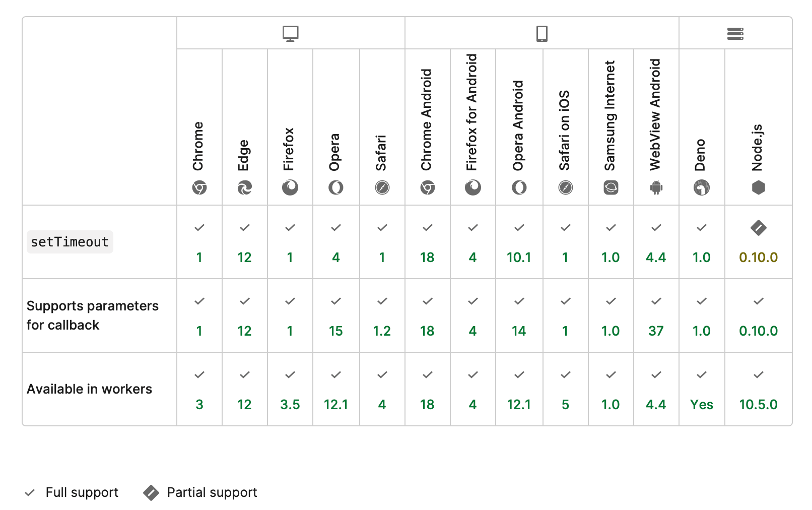812x510 pixels.
Task: Expand Node.js setTimeout partial support cell
Action: [758, 242]
